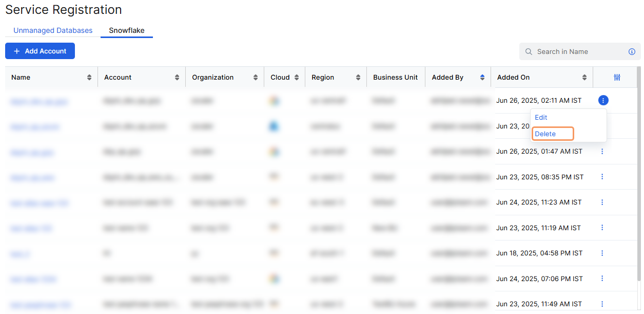Click the info icon in search box
The height and width of the screenshot is (314, 644).
[x=632, y=52]
